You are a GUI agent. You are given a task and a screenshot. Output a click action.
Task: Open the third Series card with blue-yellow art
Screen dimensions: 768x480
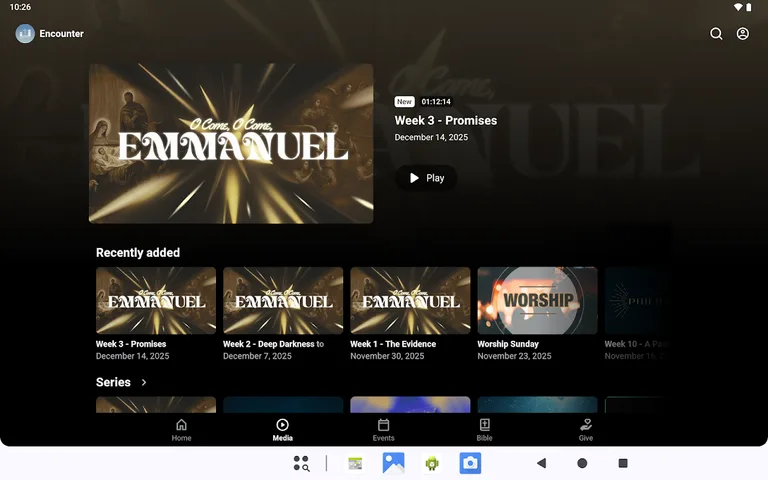click(410, 405)
